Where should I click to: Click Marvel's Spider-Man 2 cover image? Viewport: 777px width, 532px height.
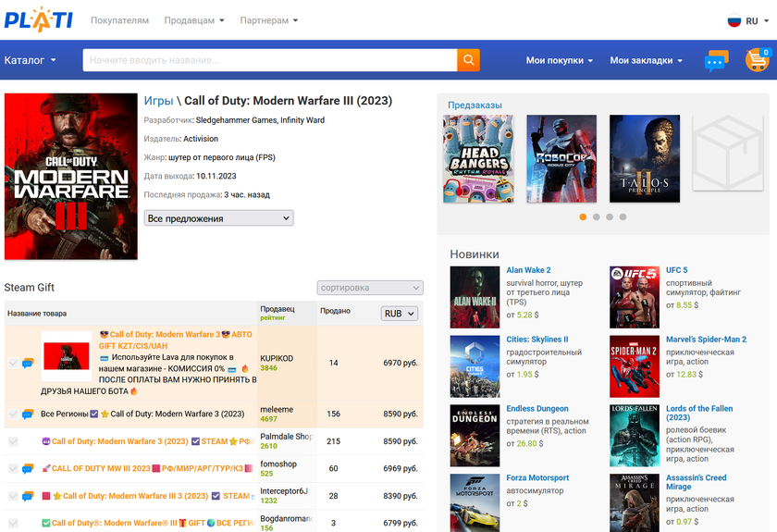635,366
